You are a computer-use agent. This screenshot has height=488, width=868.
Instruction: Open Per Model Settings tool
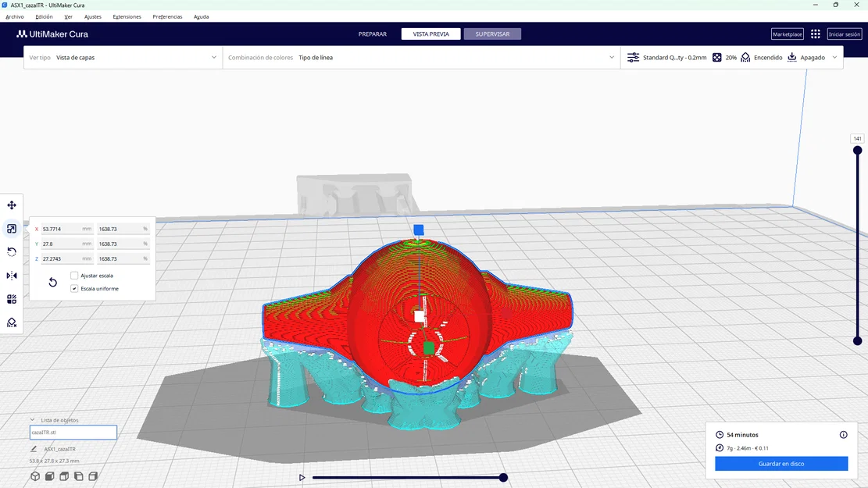pos(12,299)
